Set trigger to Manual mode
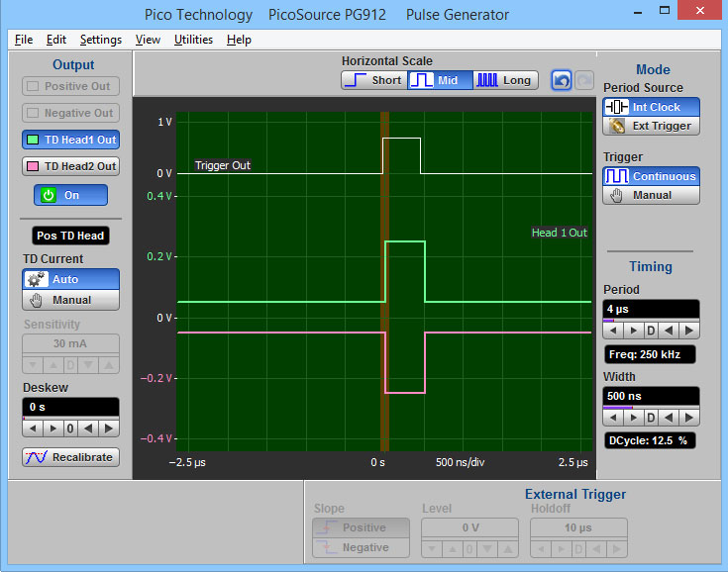Viewport: 728px width, 572px height. click(651, 195)
